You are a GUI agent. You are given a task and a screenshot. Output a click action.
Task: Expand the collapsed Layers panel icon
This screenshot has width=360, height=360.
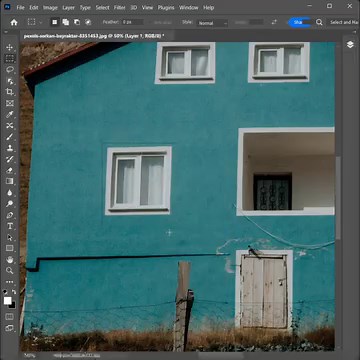click(x=350, y=44)
